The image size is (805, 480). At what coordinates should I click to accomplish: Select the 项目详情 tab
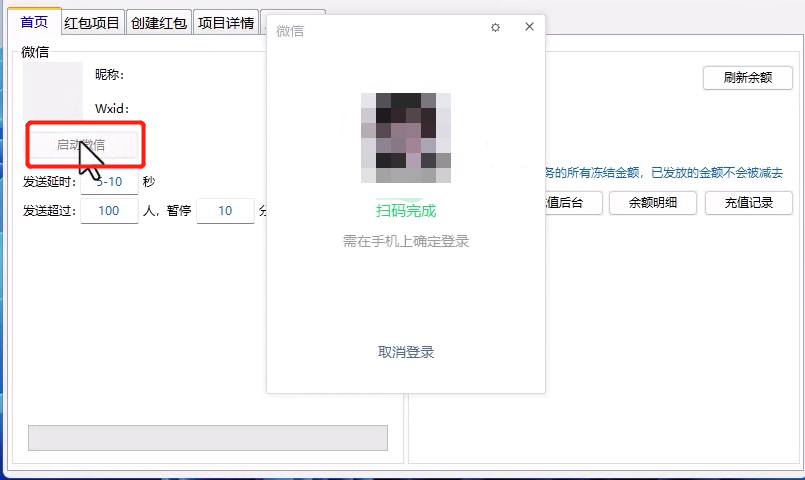226,23
